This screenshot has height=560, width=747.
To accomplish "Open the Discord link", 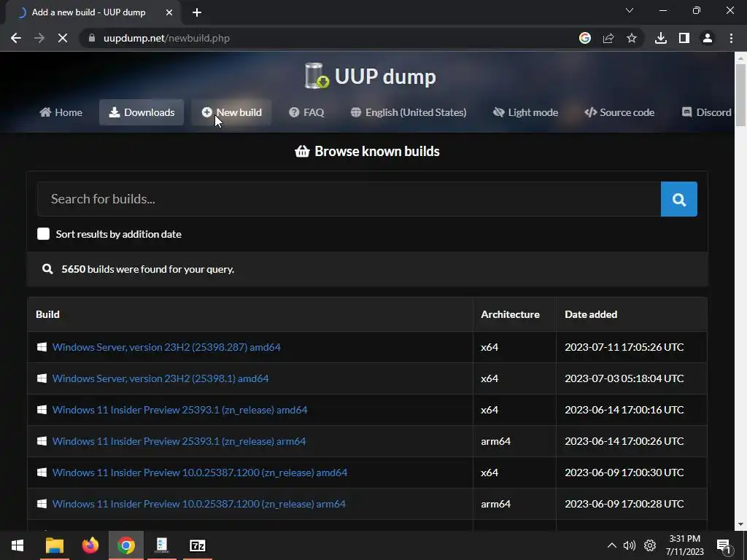I will point(707,112).
